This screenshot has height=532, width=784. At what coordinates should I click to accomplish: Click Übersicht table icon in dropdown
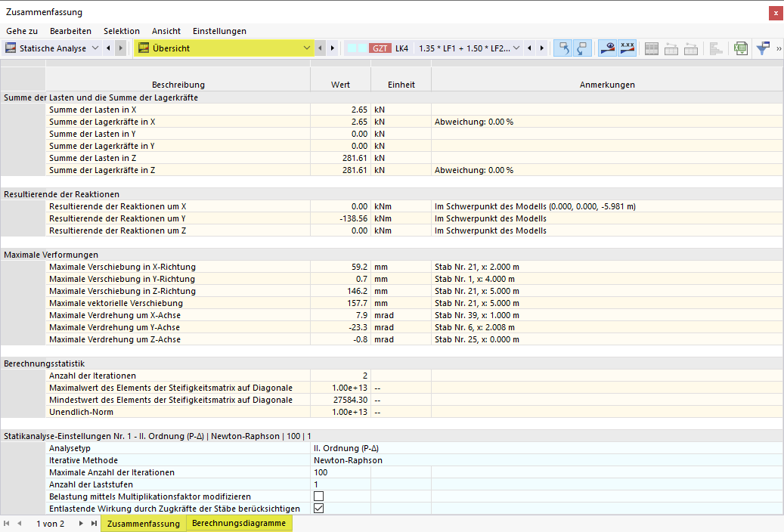[x=144, y=48]
